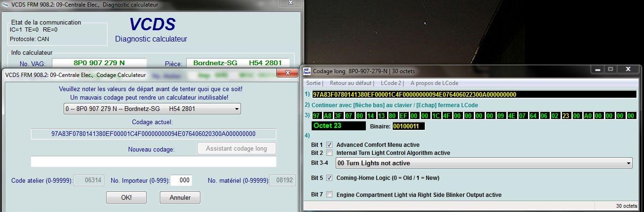Select highlighted byte box 23
644x212 pixels.
pos(566,115)
